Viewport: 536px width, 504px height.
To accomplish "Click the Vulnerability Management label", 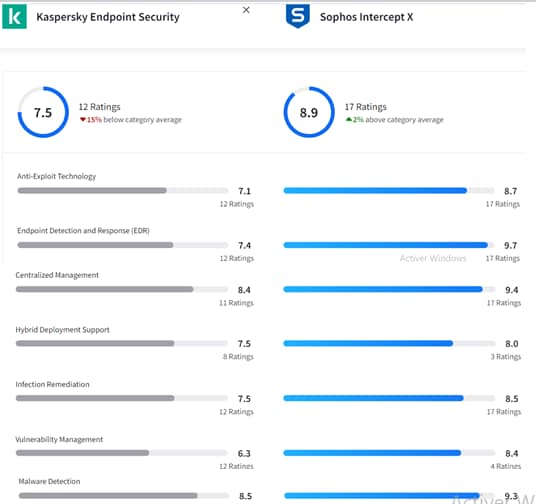I will click(x=59, y=440).
